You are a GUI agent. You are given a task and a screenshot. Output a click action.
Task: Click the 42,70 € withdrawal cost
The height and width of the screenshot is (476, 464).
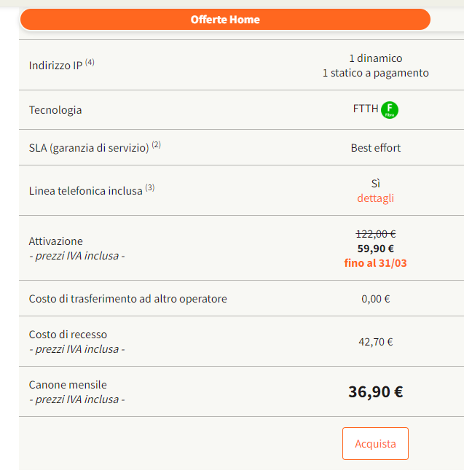375,341
